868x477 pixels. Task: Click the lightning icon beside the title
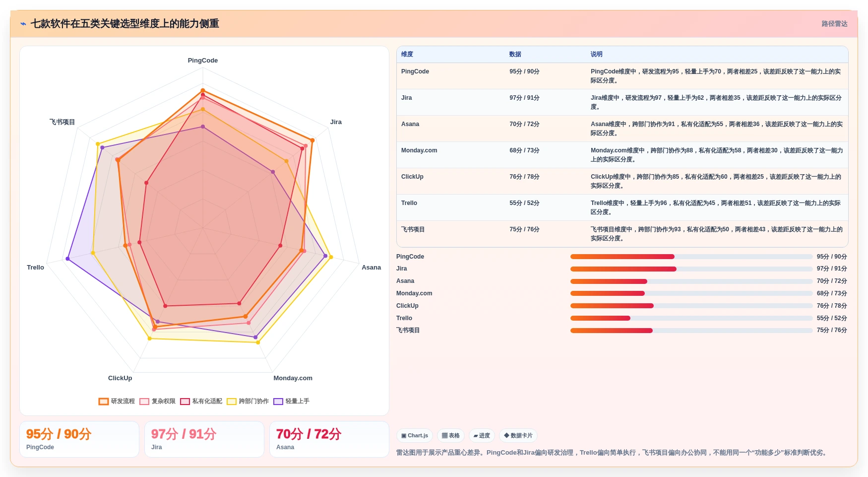[x=23, y=24]
